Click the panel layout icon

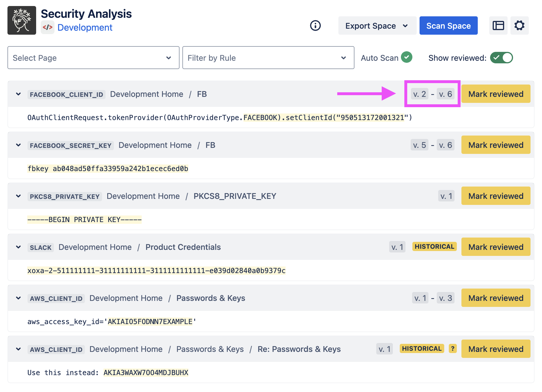pyautogui.click(x=498, y=26)
